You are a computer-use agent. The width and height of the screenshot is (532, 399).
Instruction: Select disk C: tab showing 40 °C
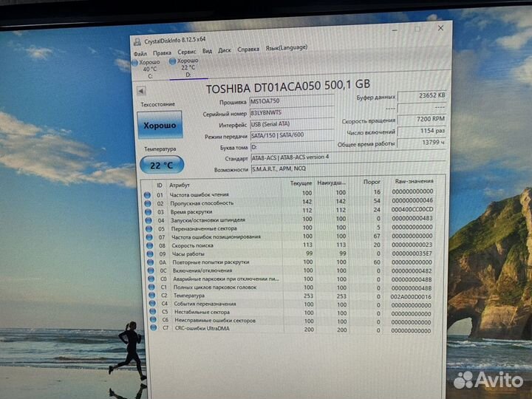(146, 69)
